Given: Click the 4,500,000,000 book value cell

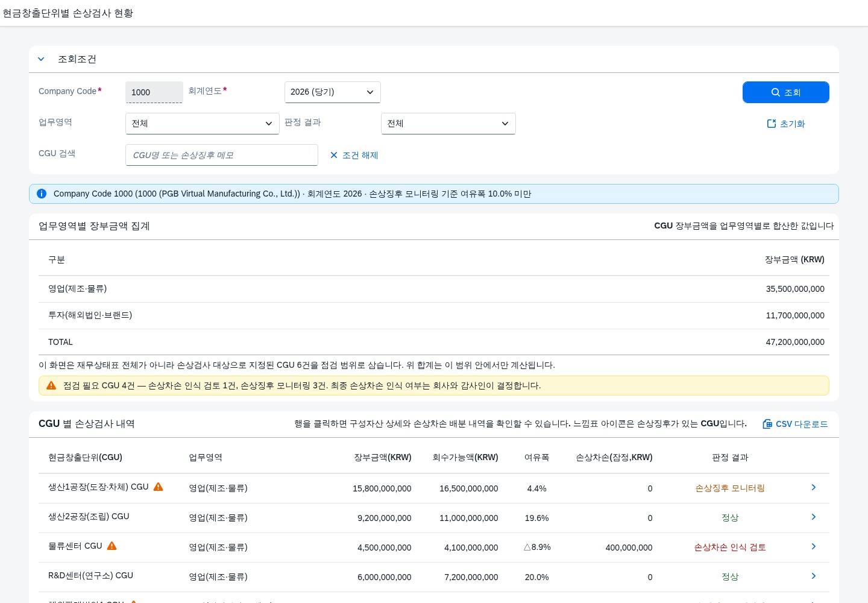Looking at the screenshot, I should pyautogui.click(x=385, y=548).
